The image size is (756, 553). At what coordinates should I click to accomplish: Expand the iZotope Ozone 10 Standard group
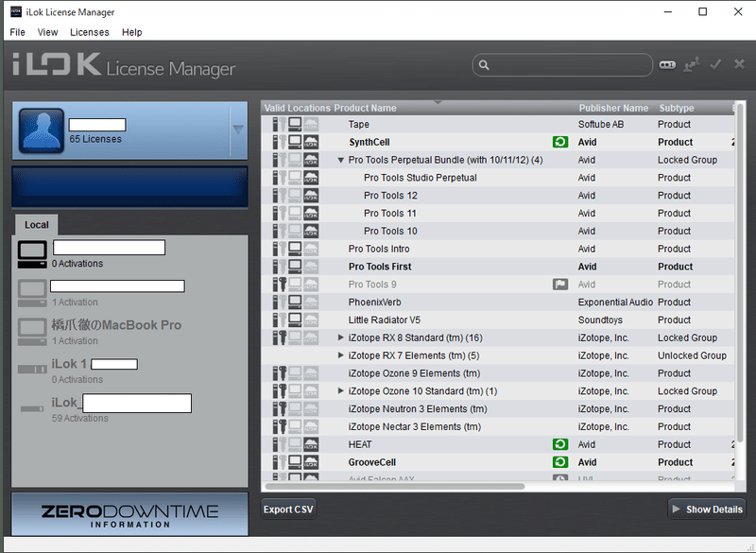(341, 390)
